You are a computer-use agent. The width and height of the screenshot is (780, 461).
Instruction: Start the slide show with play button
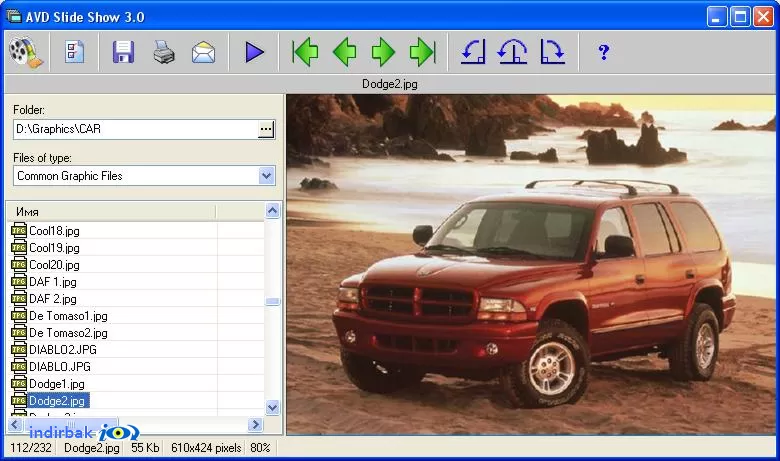pyautogui.click(x=254, y=52)
